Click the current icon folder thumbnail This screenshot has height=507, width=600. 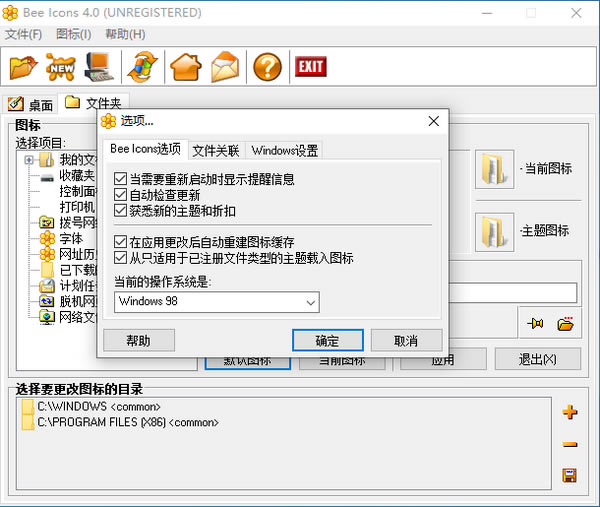click(x=494, y=169)
